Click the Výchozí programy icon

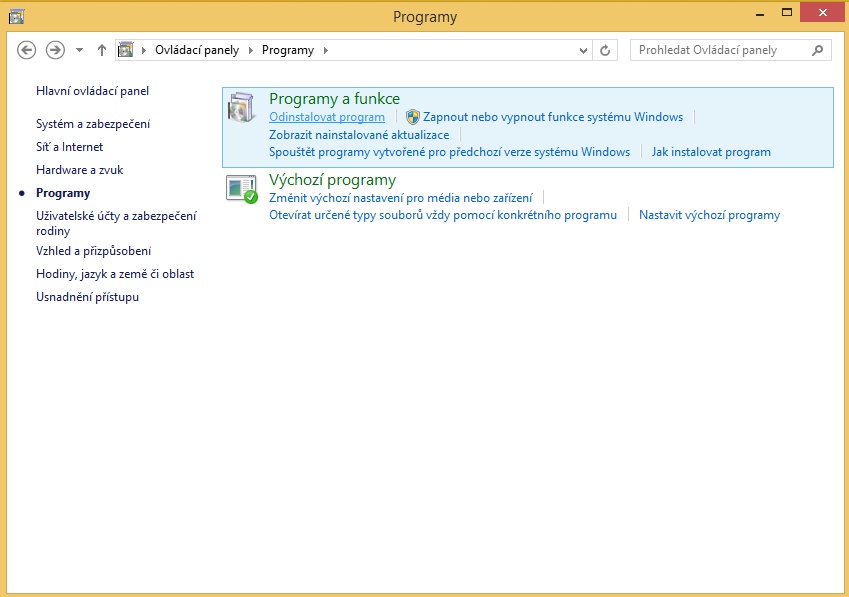[x=241, y=188]
